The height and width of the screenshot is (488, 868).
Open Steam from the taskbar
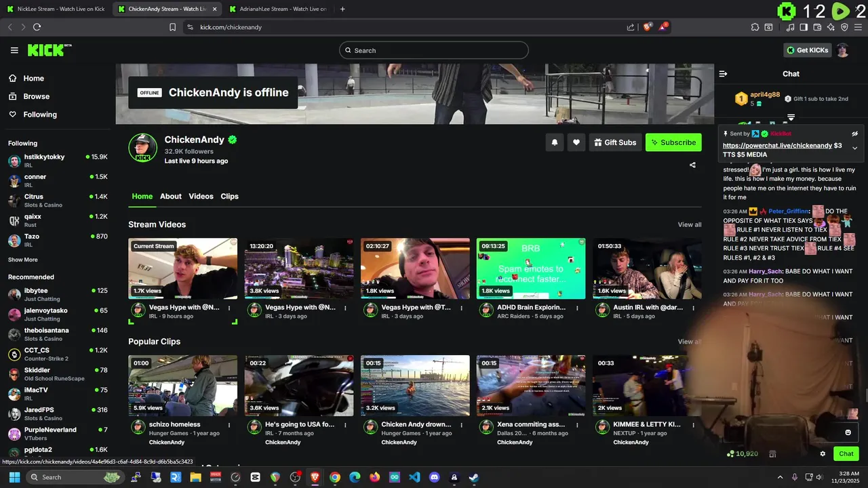coord(474,477)
